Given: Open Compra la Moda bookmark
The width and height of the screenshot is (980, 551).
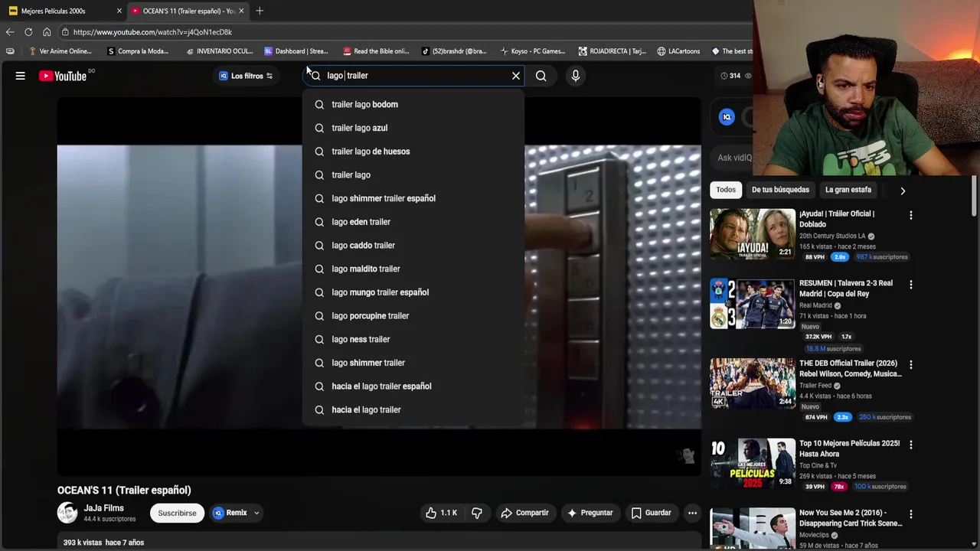Looking at the screenshot, I should tap(138, 51).
